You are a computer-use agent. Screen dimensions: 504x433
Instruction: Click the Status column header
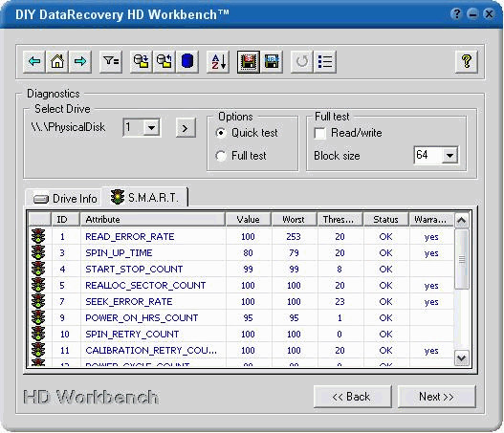(386, 220)
